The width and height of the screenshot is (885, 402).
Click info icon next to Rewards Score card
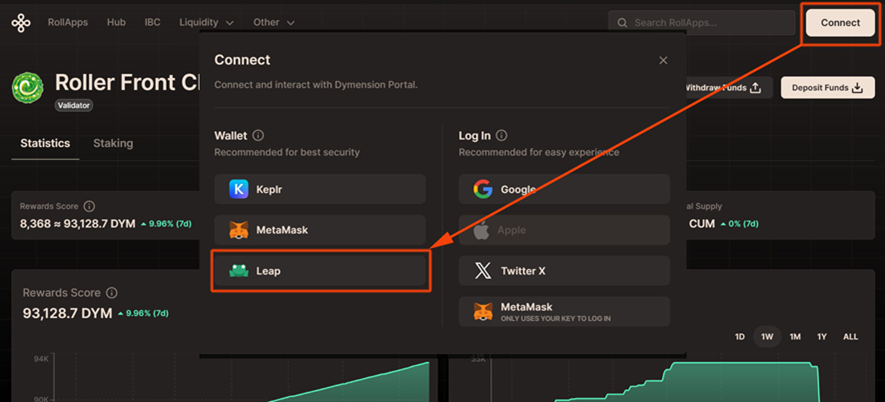click(89, 207)
